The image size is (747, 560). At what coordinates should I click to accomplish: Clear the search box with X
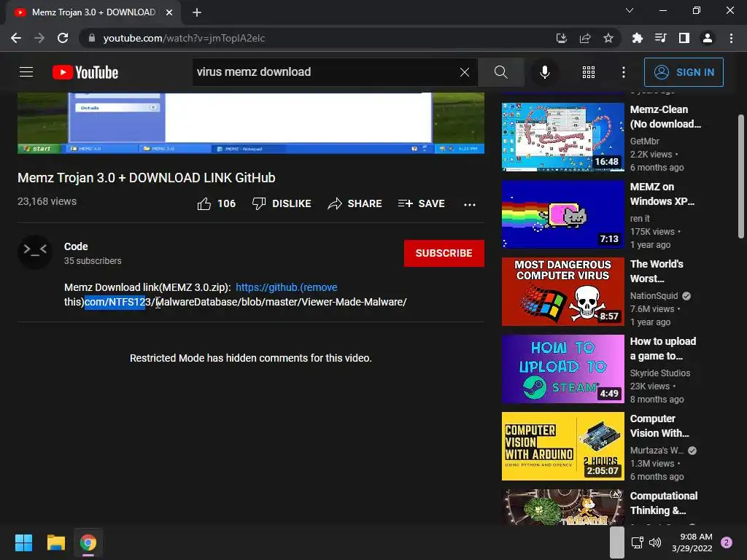click(465, 72)
